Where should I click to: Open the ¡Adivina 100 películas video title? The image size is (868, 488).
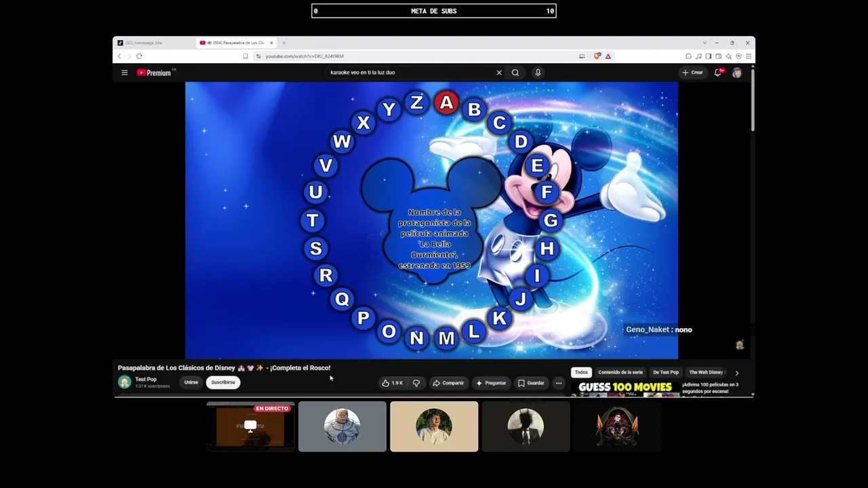710,388
